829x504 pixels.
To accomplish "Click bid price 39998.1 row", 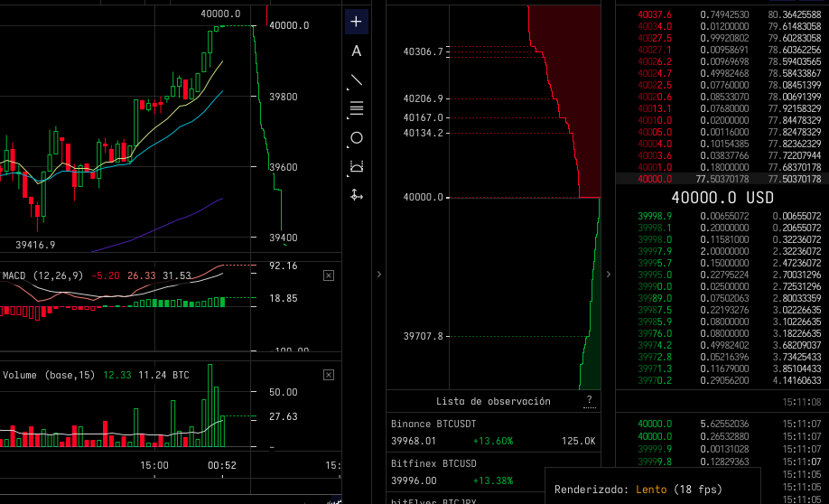I will [722, 228].
